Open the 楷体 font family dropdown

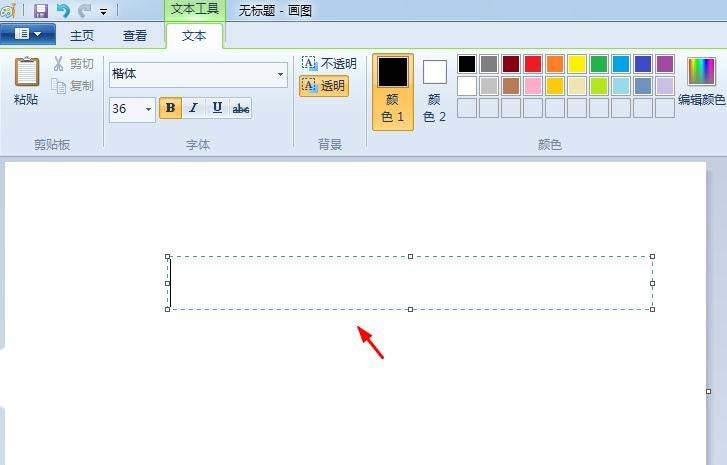[281, 74]
